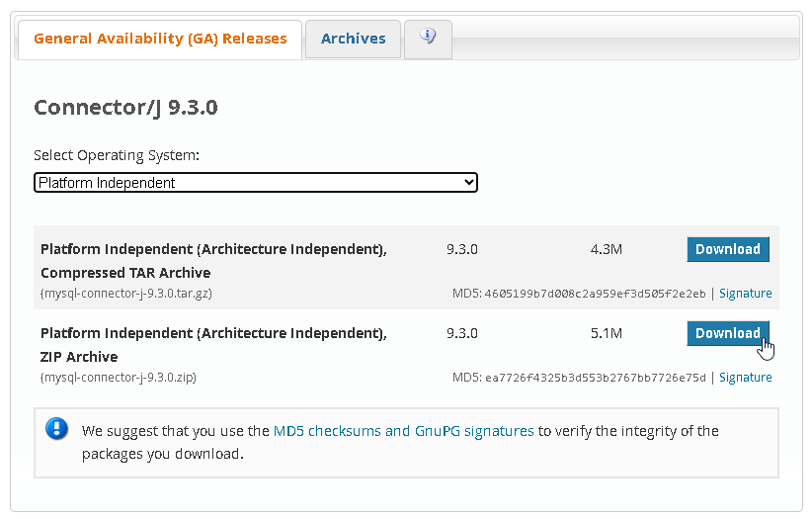Open Signature link for the tar.gz file
The height and width of the screenshot is (519, 812).
tap(745, 294)
